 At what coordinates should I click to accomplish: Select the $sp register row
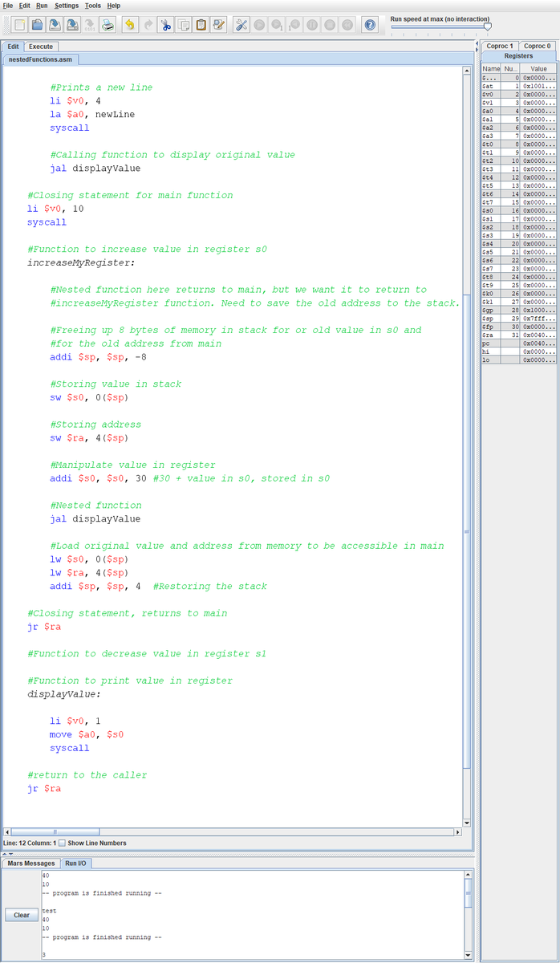(x=518, y=319)
